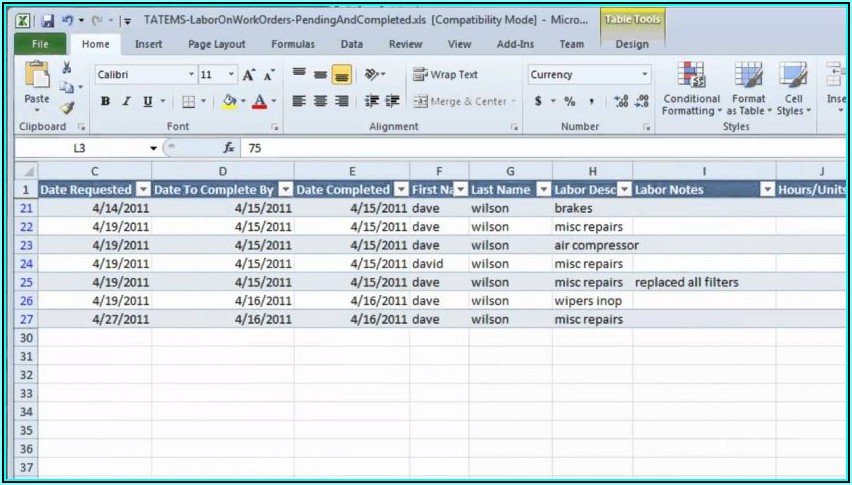Click the Name Box showing L3
852x485 pixels.
(x=80, y=148)
